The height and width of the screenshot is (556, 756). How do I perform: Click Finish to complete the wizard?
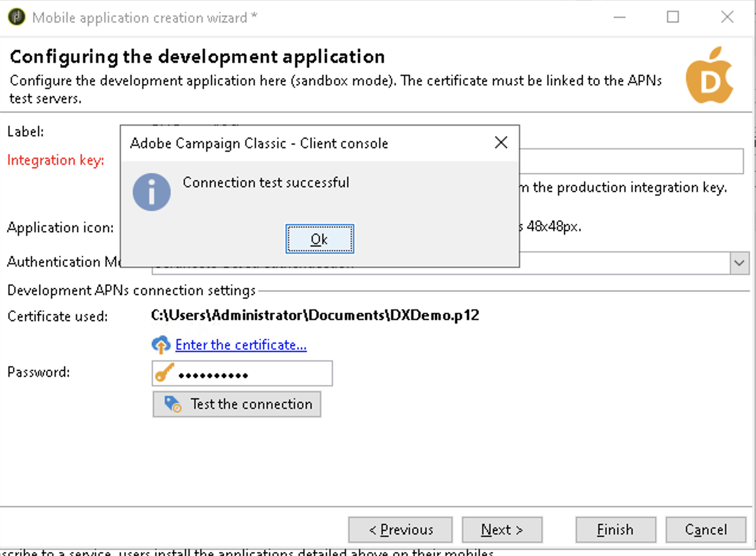pyautogui.click(x=616, y=530)
